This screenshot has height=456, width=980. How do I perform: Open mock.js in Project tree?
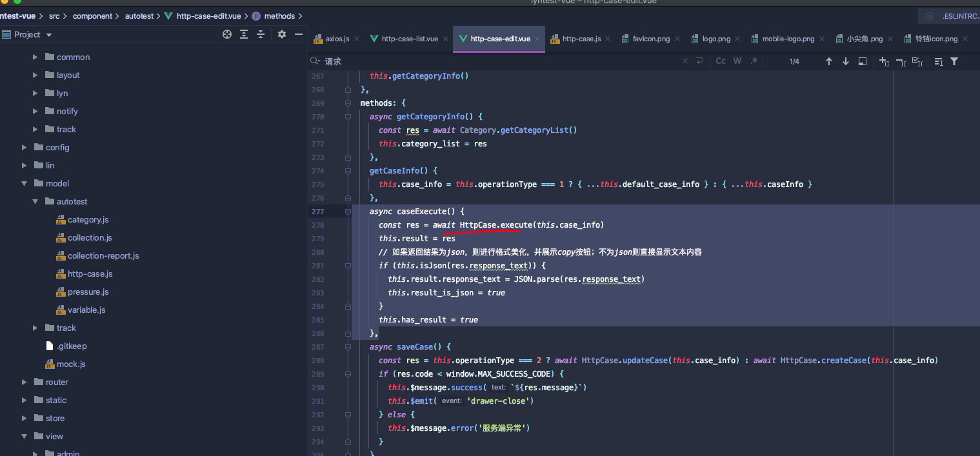[x=71, y=364]
